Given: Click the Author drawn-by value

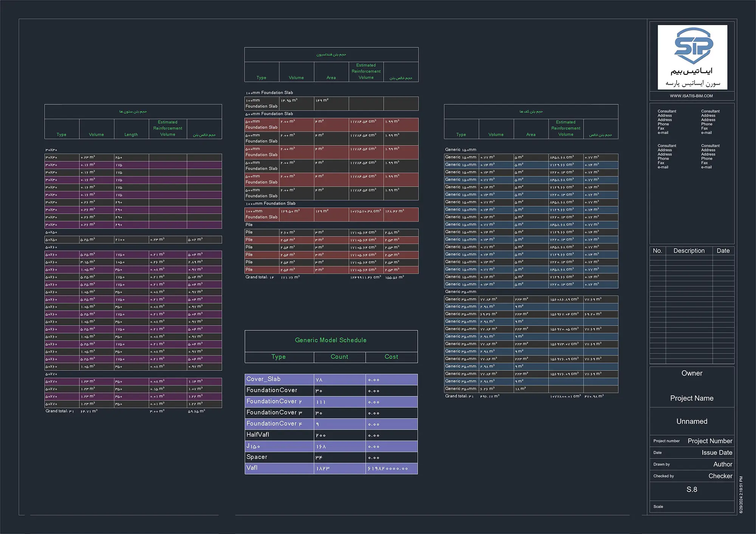Looking at the screenshot, I should (x=722, y=465).
